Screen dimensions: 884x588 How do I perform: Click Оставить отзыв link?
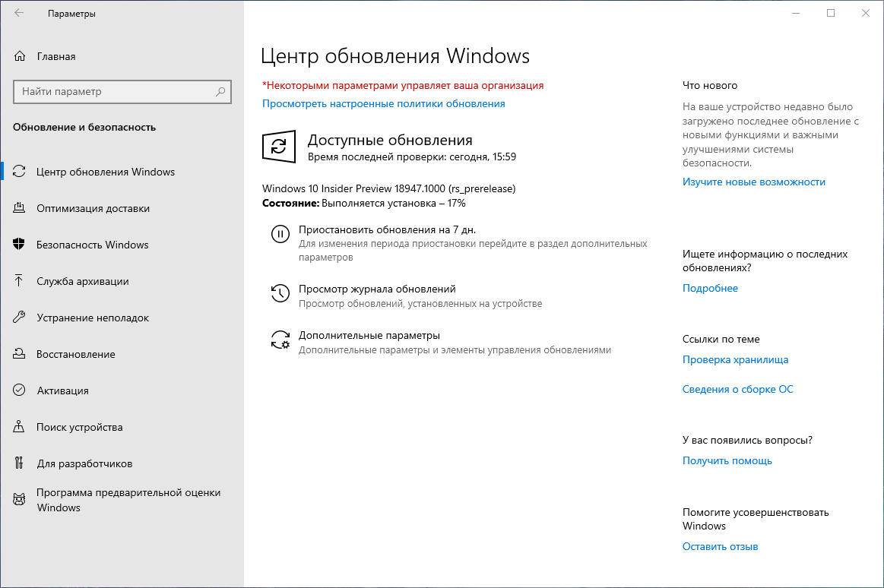pyautogui.click(x=720, y=546)
